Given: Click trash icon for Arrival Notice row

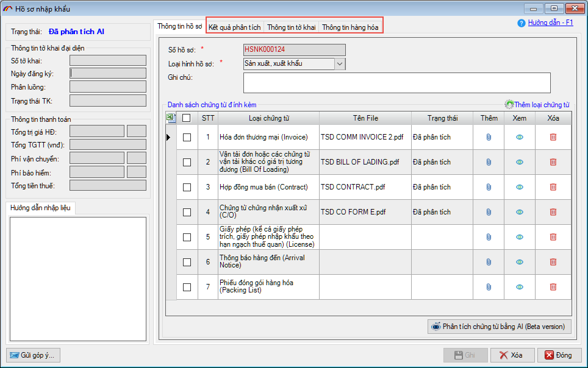Looking at the screenshot, I should coord(553,262).
